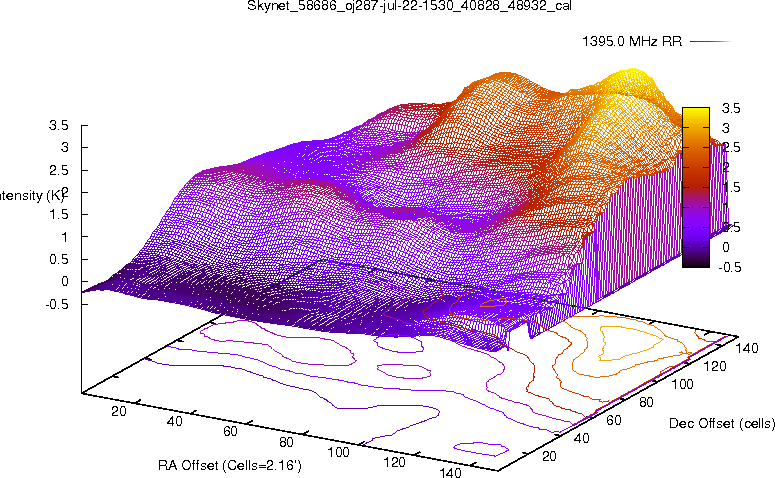Click the '100' tick on the Dec Offset axis
775x478 pixels.
682,384
